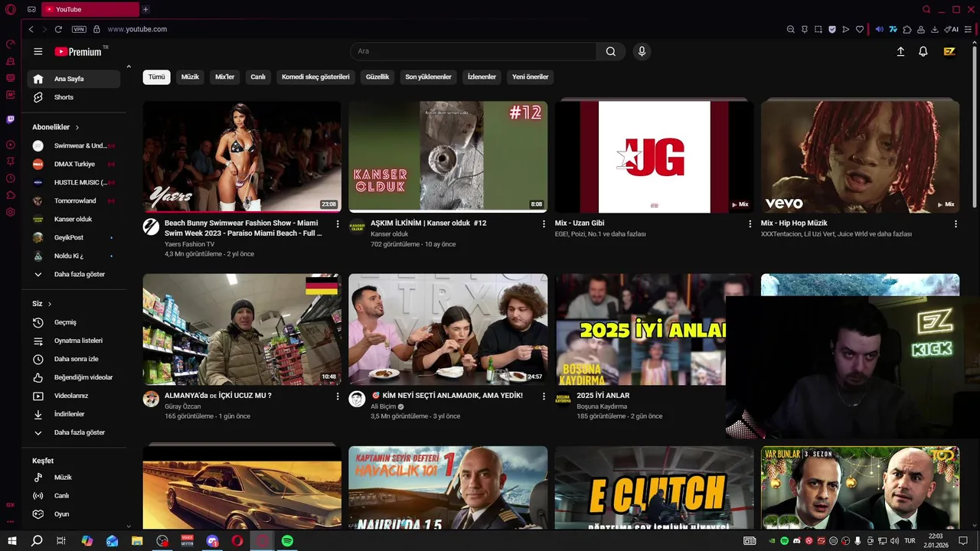The width and height of the screenshot is (980, 551).
Task: Select the Müzik filter chip
Action: (x=190, y=77)
